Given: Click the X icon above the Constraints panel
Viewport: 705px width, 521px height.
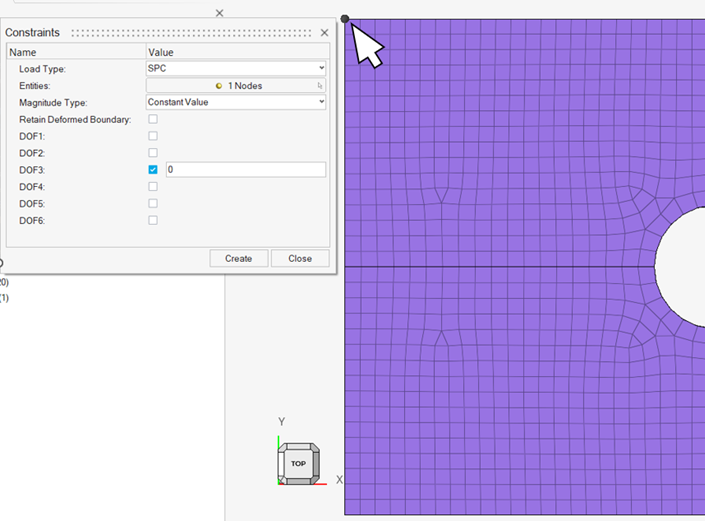Looking at the screenshot, I should pyautogui.click(x=220, y=13).
